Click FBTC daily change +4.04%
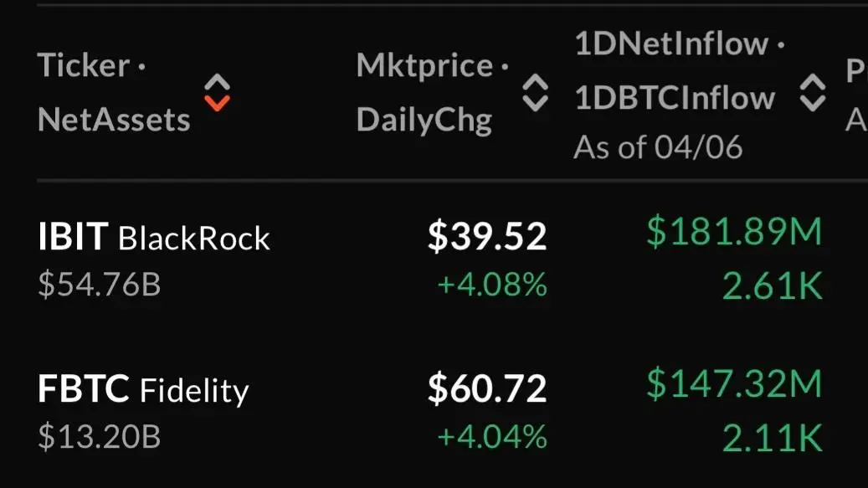 coord(492,437)
